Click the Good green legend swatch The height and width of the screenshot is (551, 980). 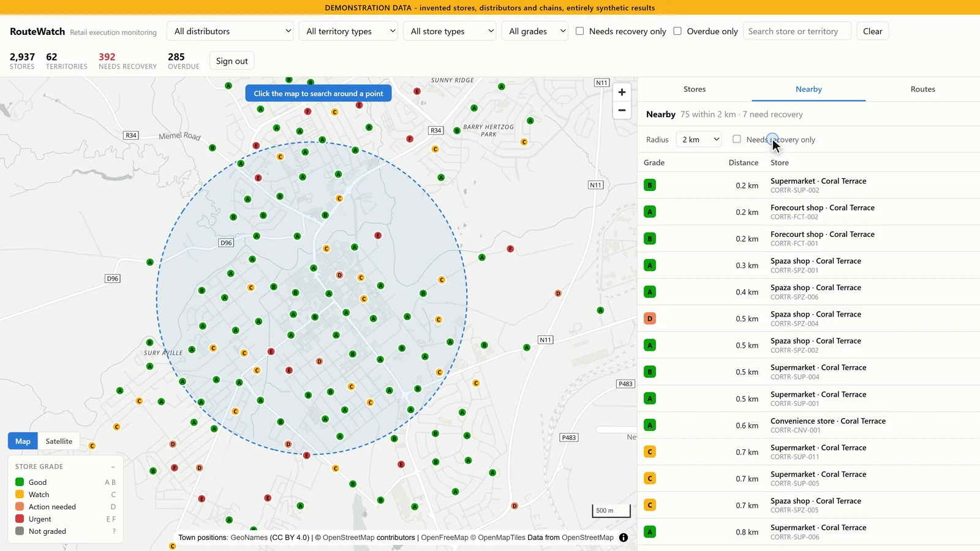[x=20, y=482]
